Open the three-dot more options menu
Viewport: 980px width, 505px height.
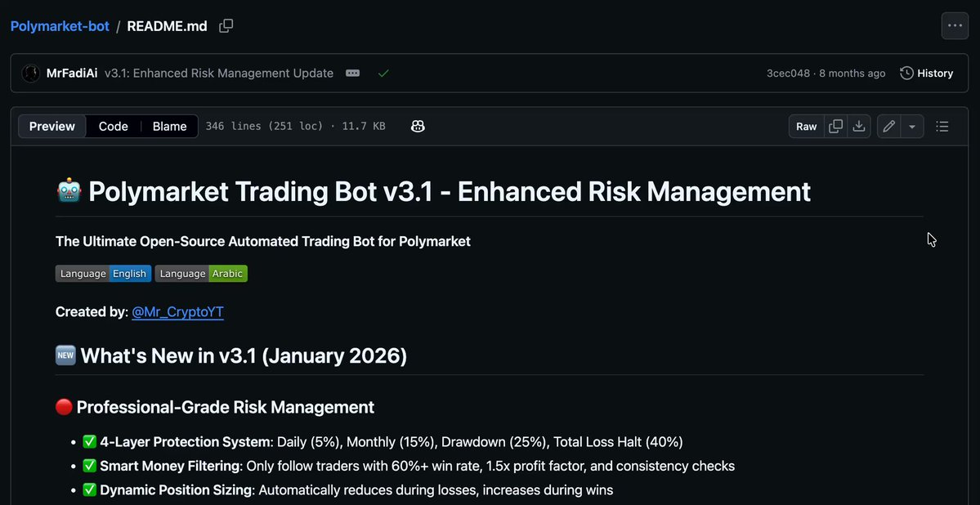tap(955, 25)
